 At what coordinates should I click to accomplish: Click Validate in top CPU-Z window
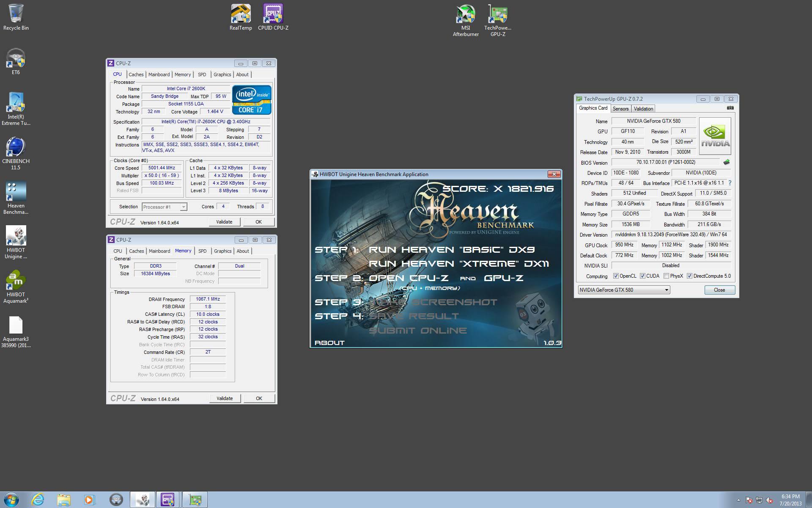(x=224, y=222)
